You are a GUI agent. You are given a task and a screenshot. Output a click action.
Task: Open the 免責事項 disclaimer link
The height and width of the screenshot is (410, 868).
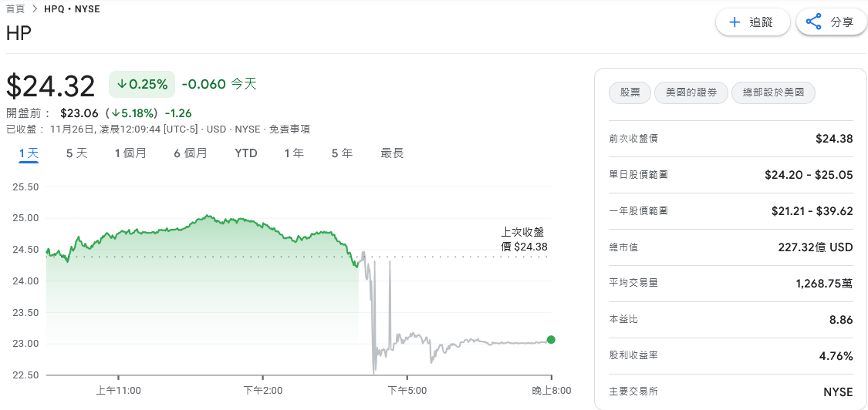coord(289,129)
